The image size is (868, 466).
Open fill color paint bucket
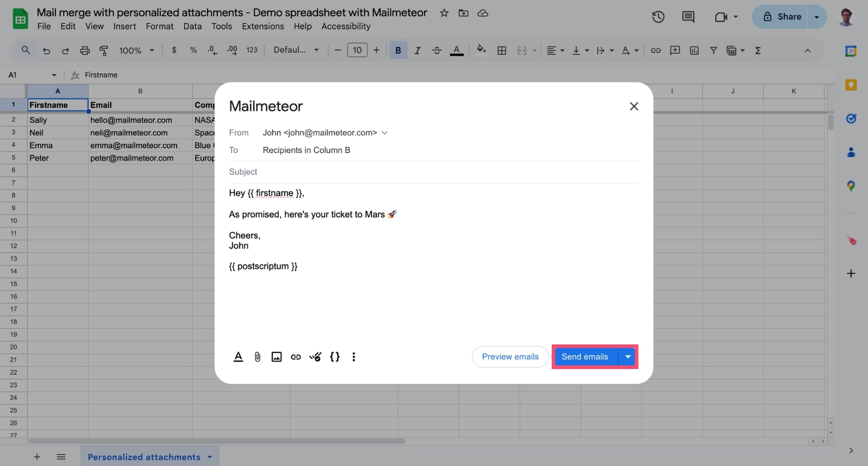click(481, 50)
